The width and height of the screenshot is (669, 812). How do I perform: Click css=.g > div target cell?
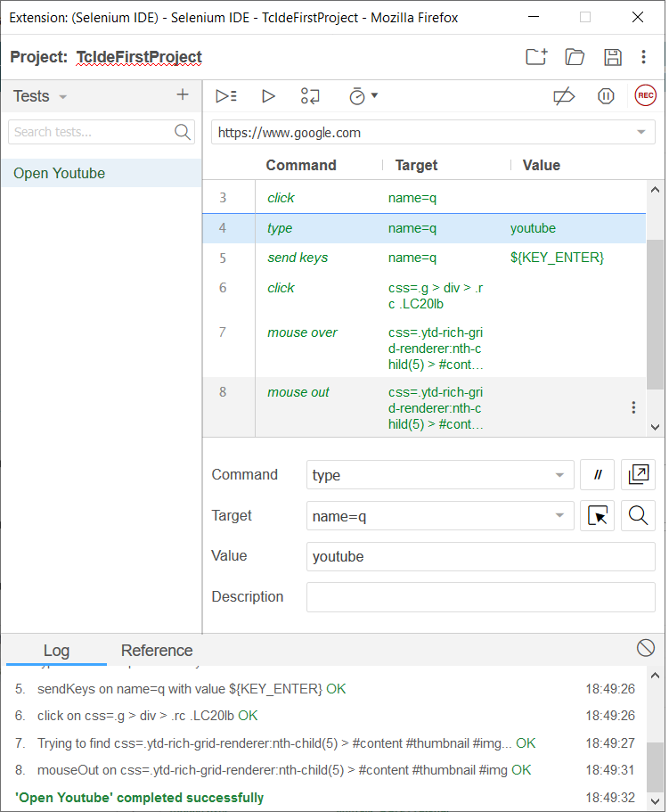tap(436, 296)
